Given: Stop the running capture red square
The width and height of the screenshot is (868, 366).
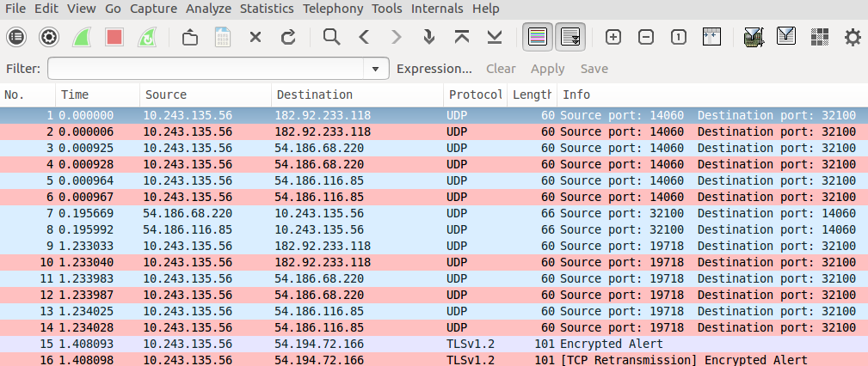Looking at the screenshot, I should tap(114, 37).
